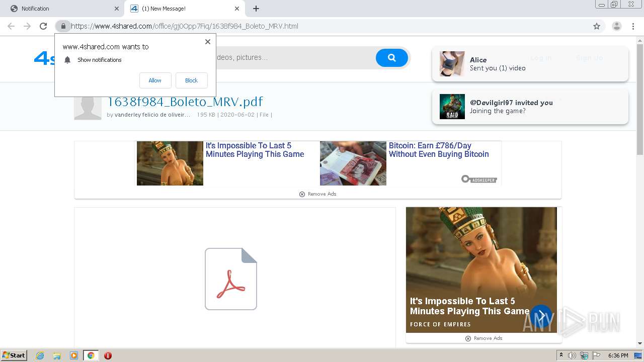The image size is (644, 362).
Task: Click the browser forward arrow
Action: (x=27, y=26)
